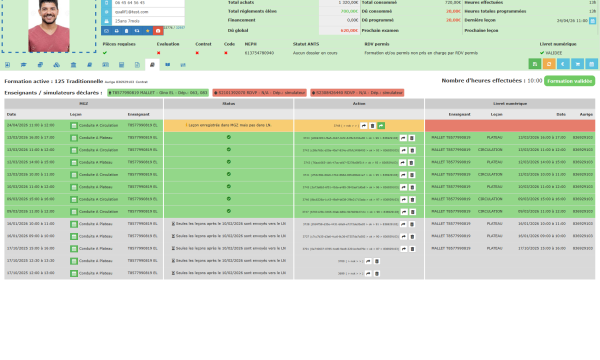Image resolution: width=600 pixels, height=360 pixels.
Task: Click share arrow in 13/03/2026 11:00 row
Action: click(403, 150)
